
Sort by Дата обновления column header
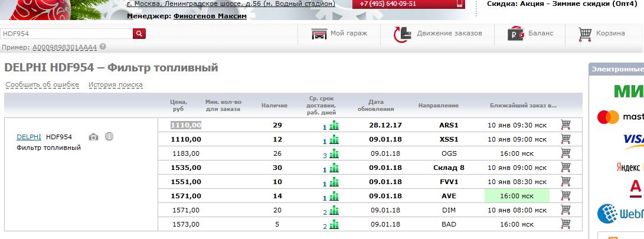pos(376,105)
